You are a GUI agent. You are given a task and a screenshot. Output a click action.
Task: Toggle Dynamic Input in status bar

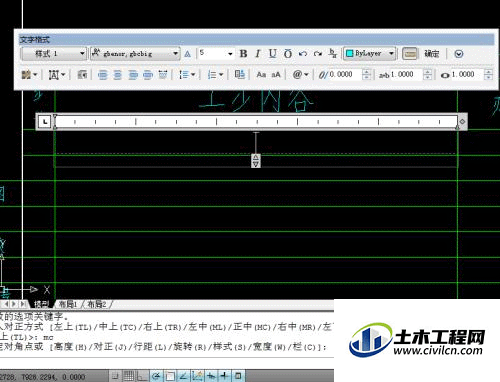point(211,376)
